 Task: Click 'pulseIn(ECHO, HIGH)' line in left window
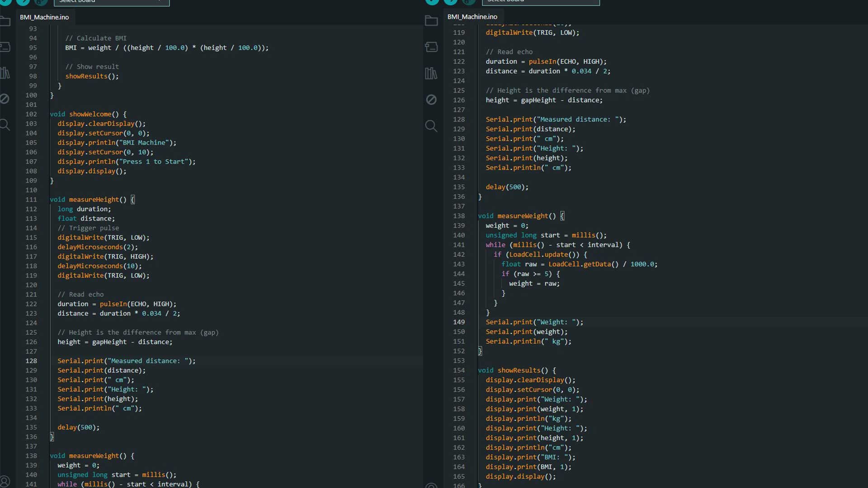[117, 304]
